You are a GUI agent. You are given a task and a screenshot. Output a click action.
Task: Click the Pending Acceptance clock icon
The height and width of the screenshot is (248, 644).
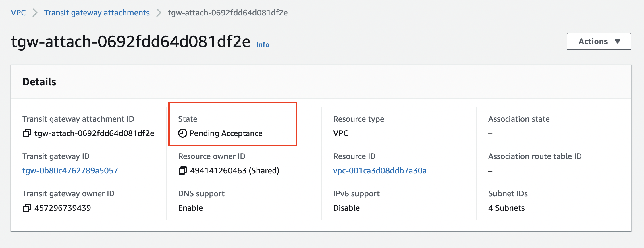click(x=182, y=133)
